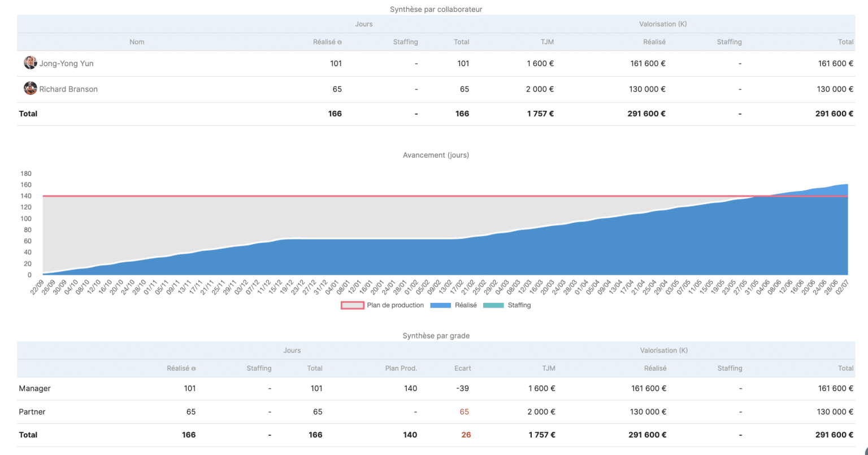The image size is (868, 455).
Task: Click TJM header in the collaborator table
Action: coord(546,42)
